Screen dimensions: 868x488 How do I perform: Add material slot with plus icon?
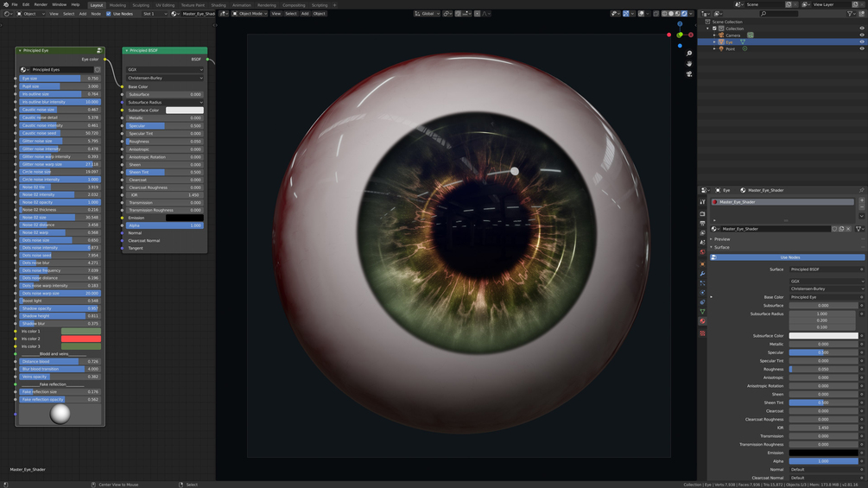pos(862,200)
